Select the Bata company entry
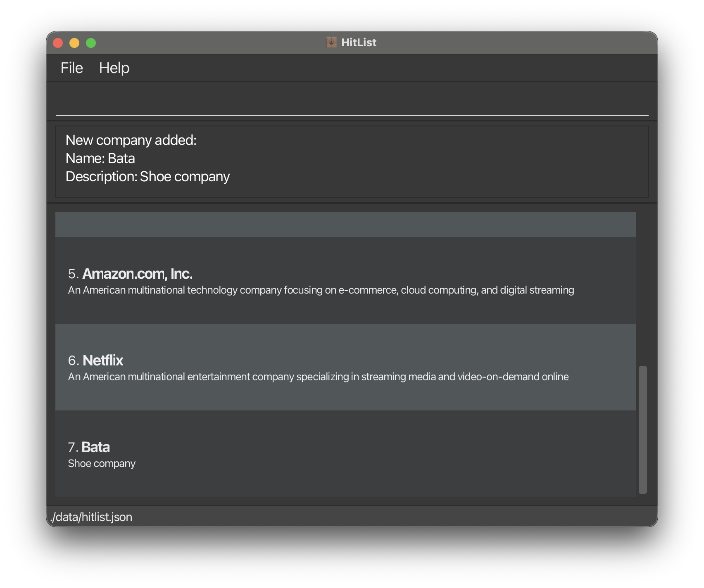The height and width of the screenshot is (588, 704). point(346,454)
